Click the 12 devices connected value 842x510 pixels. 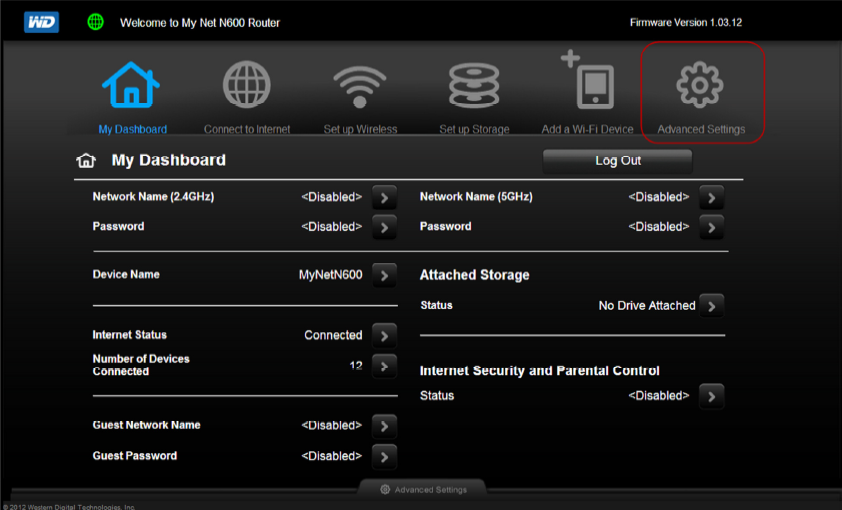(356, 366)
